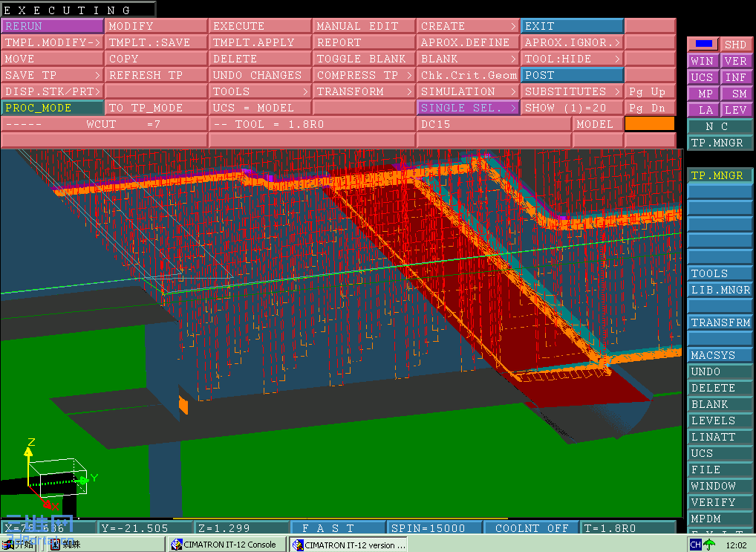
Task: Choose TMPLT.APPLY
Action: tap(260, 42)
